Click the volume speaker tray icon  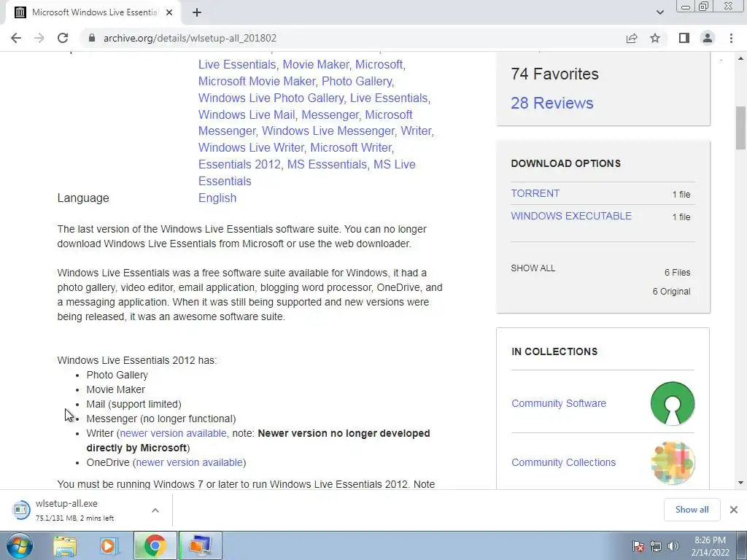(x=673, y=546)
